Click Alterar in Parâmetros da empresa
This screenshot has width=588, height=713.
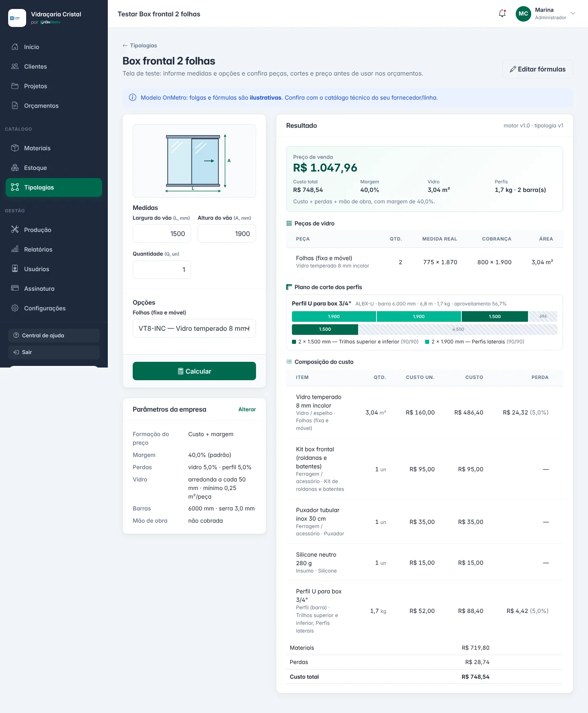click(247, 409)
